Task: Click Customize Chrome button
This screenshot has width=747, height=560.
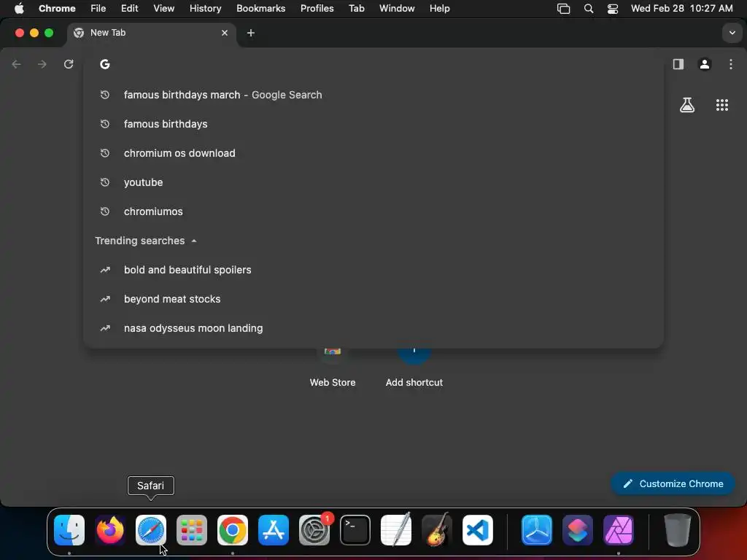Action: tap(673, 484)
